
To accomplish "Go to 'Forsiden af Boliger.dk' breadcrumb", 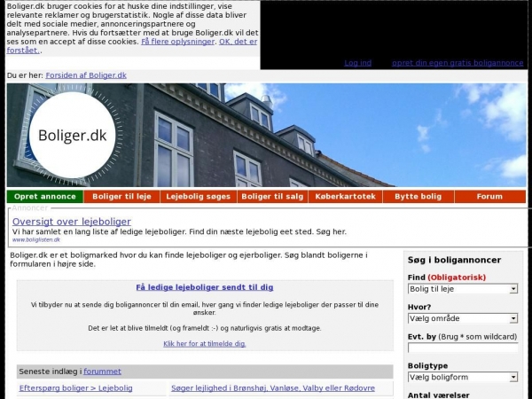I will click(86, 75).
